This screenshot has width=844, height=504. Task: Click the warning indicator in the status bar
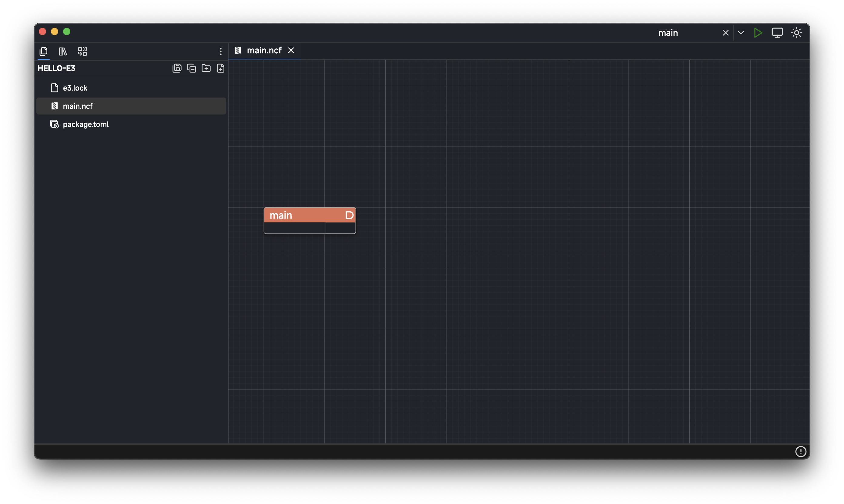(x=801, y=451)
